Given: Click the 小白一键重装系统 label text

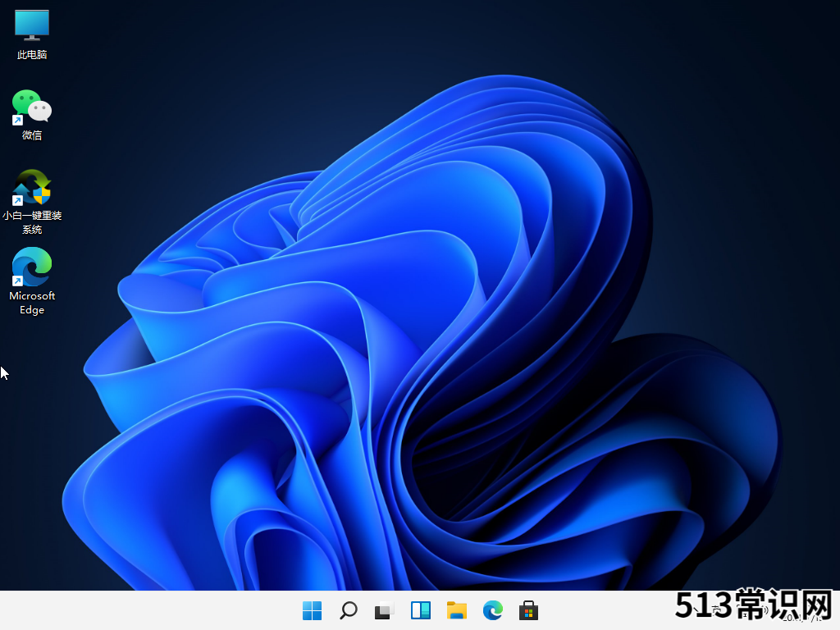Looking at the screenshot, I should 32,222.
